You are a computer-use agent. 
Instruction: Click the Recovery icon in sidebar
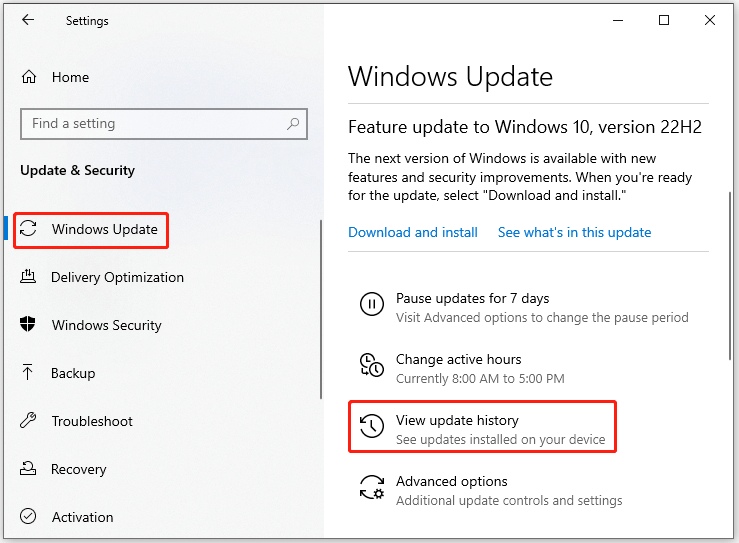tap(28, 468)
